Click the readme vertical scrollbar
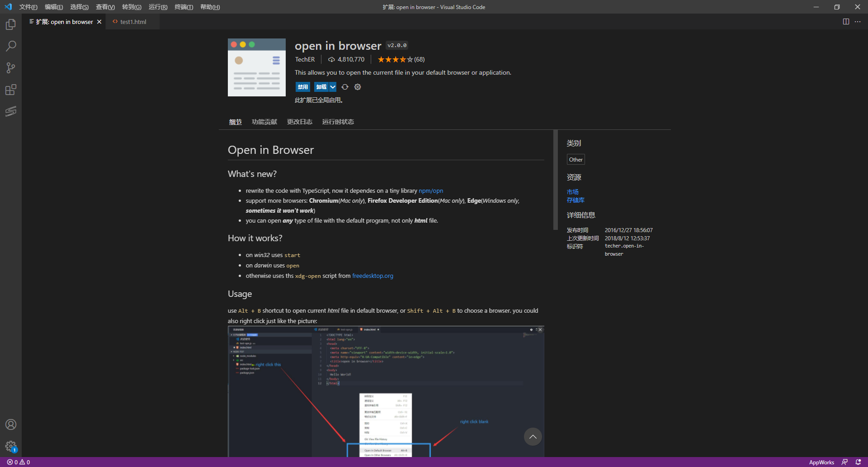This screenshot has height=467, width=868. (556, 180)
